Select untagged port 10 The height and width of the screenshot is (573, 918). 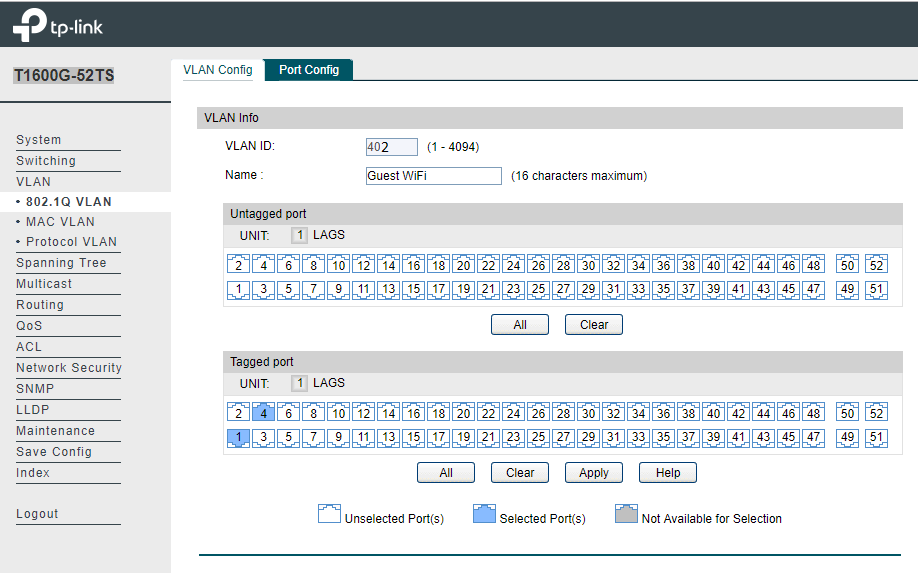pyautogui.click(x=338, y=265)
